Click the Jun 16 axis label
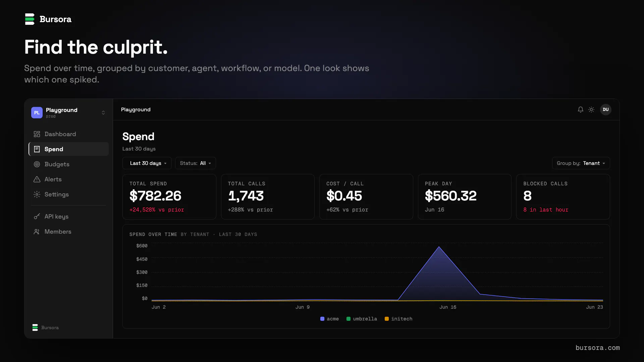This screenshot has width=644, height=362. 448,307
